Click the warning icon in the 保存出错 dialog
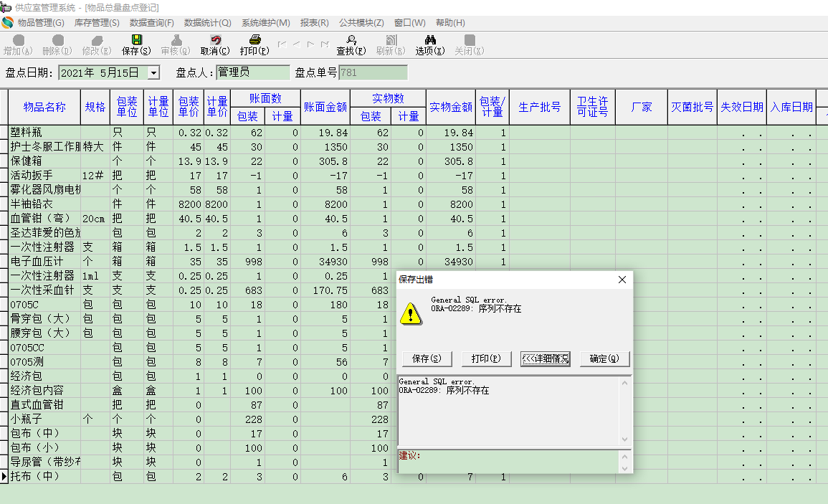The width and height of the screenshot is (828, 504). click(410, 313)
